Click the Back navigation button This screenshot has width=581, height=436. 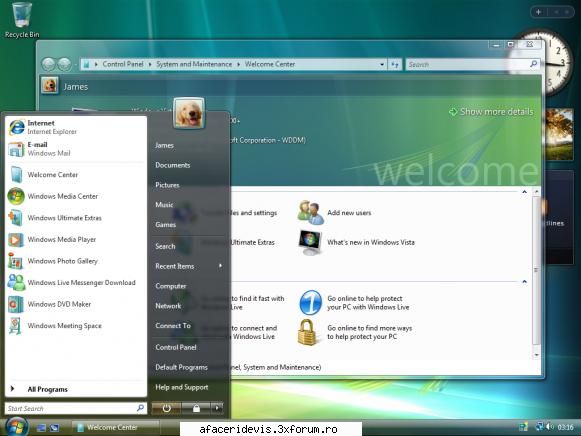(48, 64)
